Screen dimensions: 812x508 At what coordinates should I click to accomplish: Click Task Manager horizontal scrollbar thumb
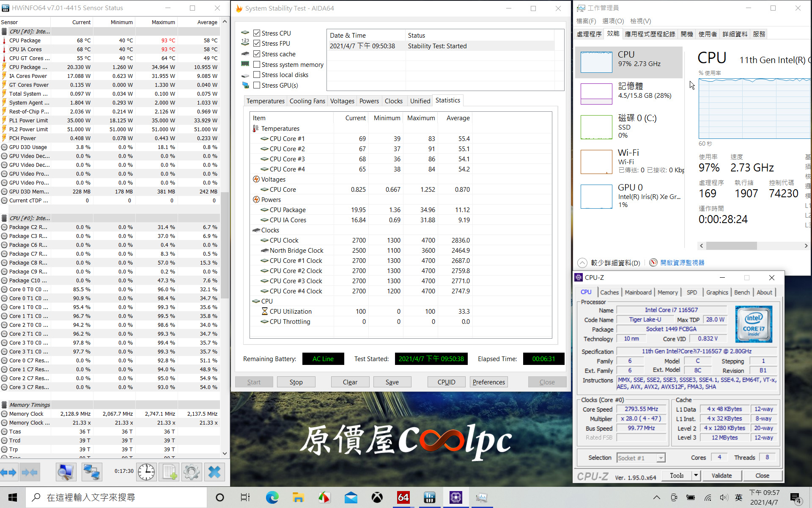coord(731,246)
